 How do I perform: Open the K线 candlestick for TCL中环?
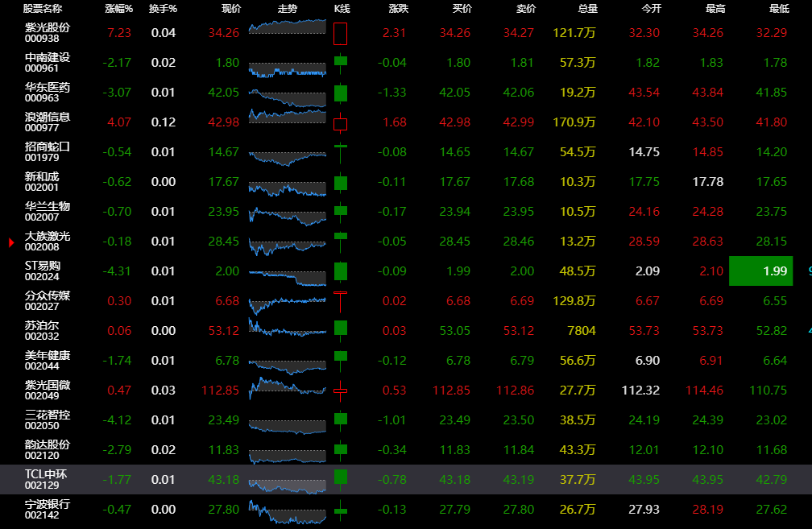(x=340, y=479)
